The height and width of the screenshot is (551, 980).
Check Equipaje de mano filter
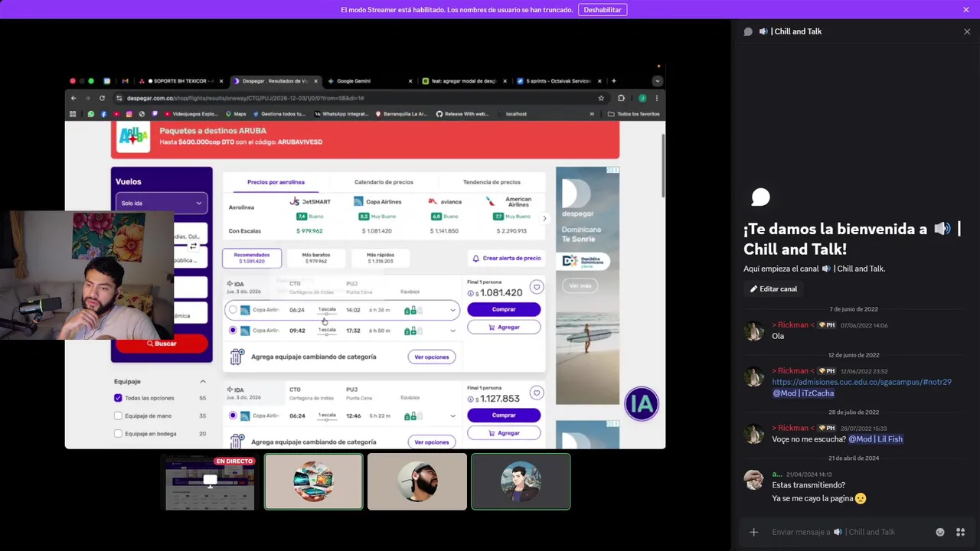coord(118,416)
